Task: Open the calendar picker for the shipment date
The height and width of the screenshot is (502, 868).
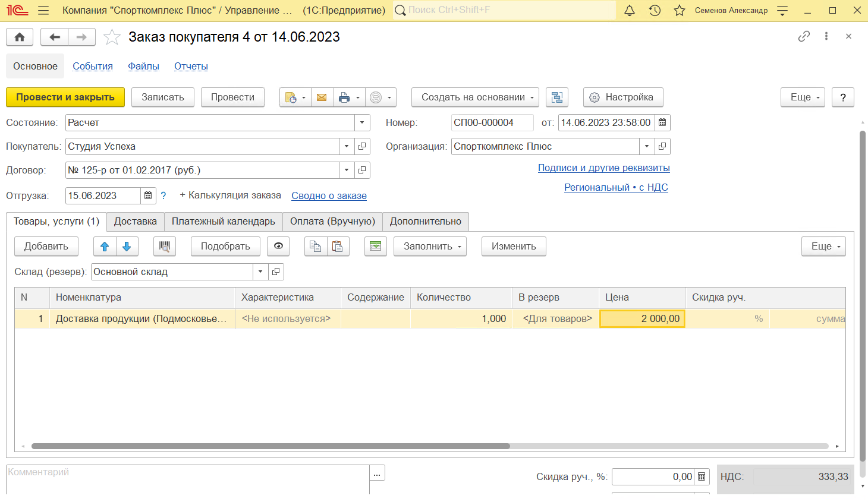Action: (149, 195)
